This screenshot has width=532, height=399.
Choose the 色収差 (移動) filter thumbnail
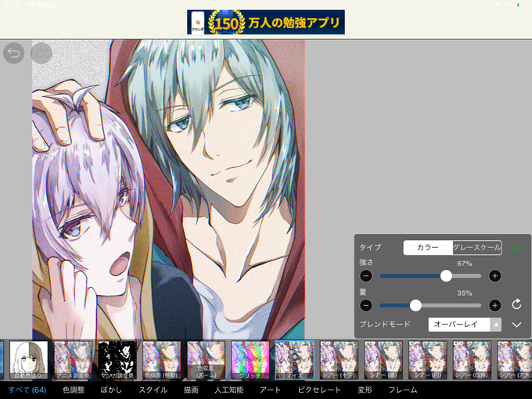point(161,360)
